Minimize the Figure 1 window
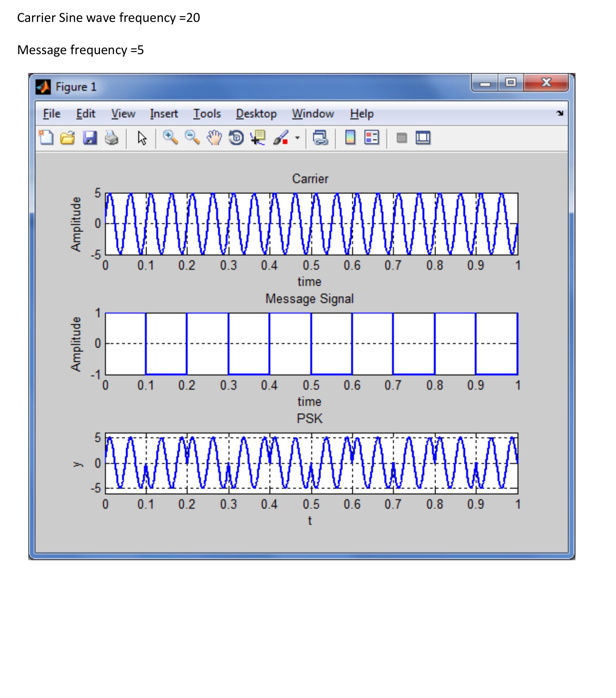616x698 pixels. [485, 83]
